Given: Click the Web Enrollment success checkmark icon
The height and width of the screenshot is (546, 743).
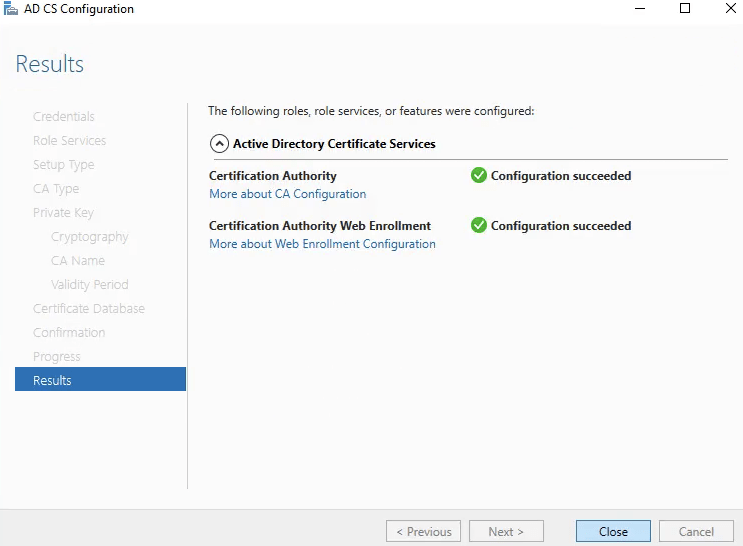Looking at the screenshot, I should (x=479, y=226).
